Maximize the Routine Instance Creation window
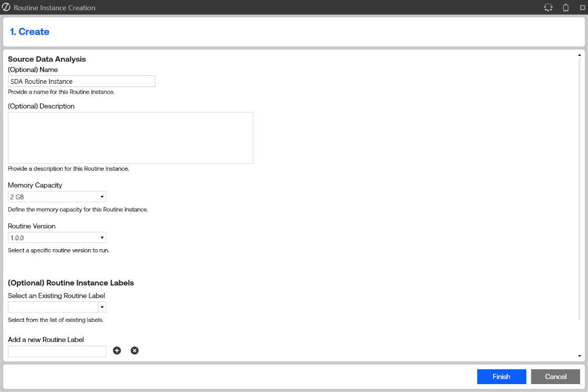The width and height of the screenshot is (588, 392). (582, 7)
